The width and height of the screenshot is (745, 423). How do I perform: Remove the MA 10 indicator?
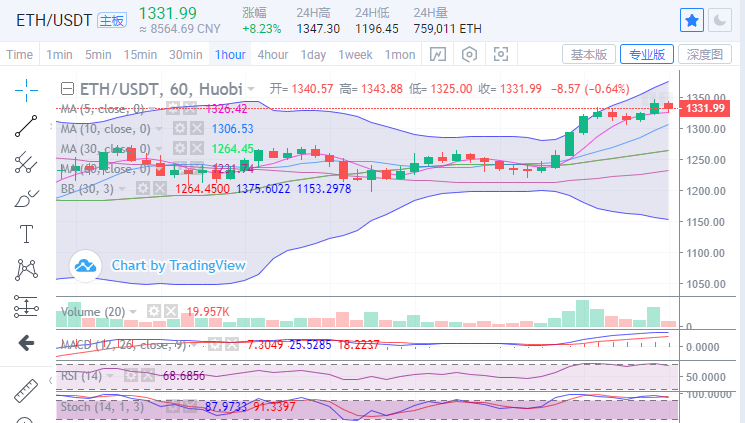[x=197, y=128]
